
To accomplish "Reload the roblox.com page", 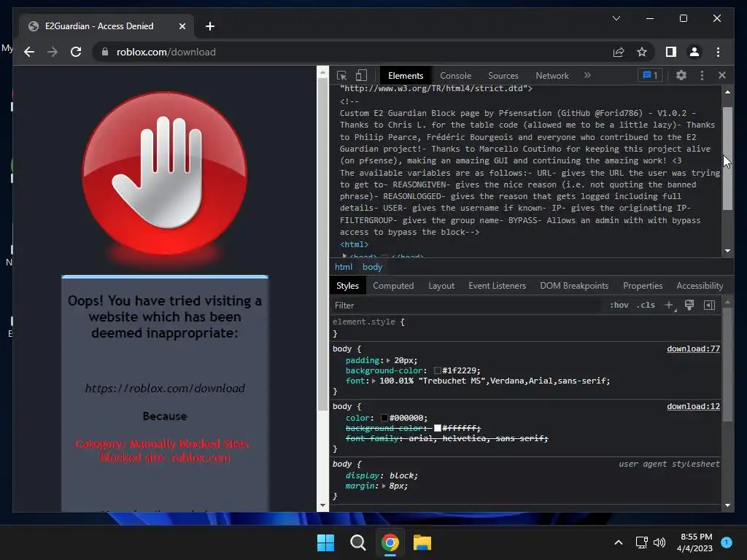I will point(76,52).
